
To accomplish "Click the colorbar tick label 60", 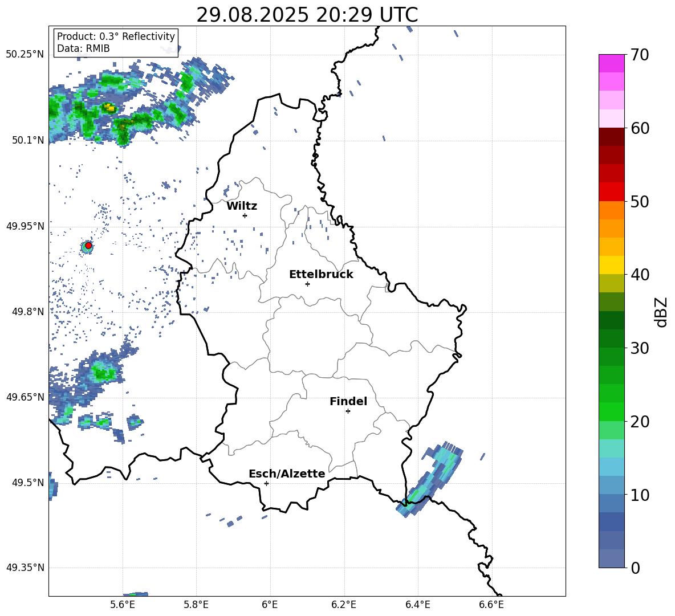I will pyautogui.click(x=640, y=128).
